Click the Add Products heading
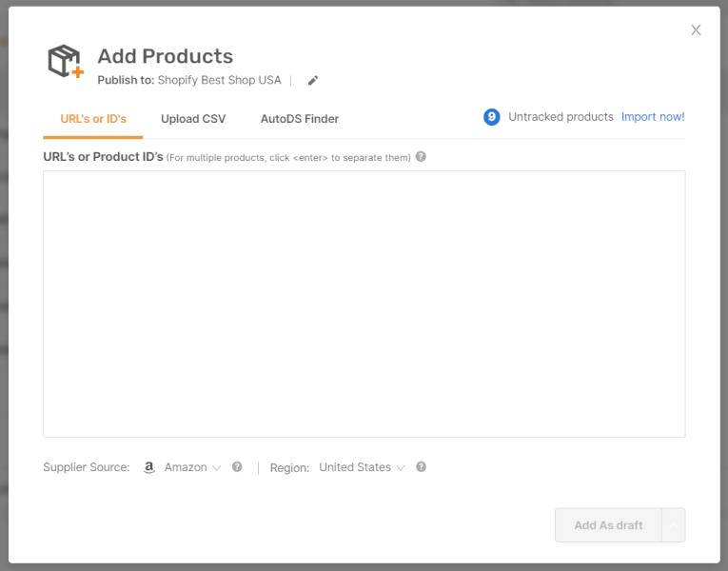 point(166,56)
